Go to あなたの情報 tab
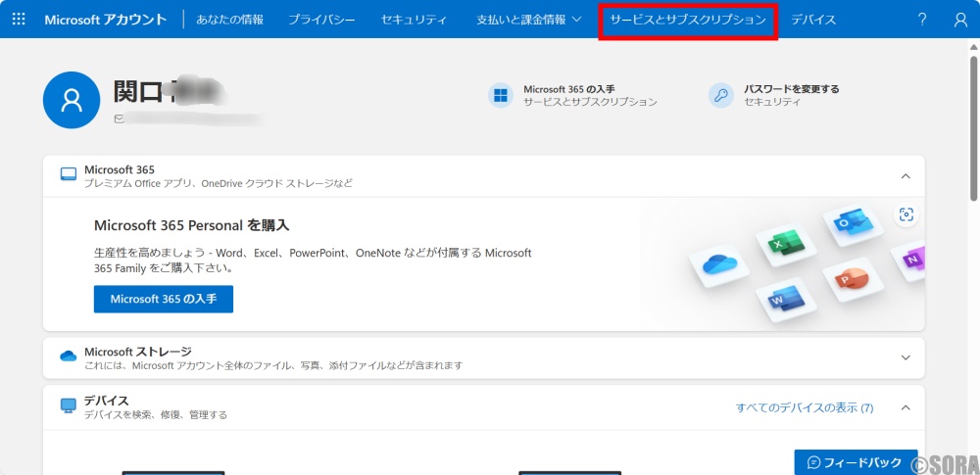Screen dimensions: 980x475 230,20
